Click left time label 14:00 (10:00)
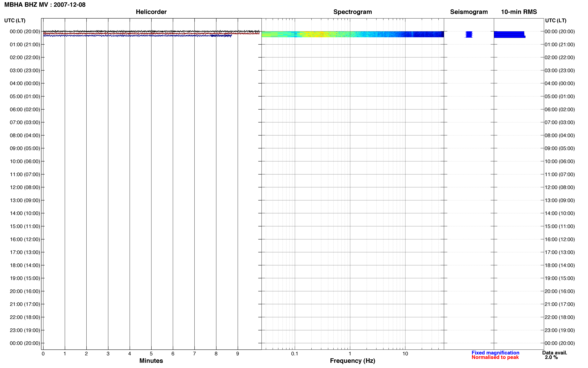Viewport: 588px width, 368px height. [x=25, y=213]
